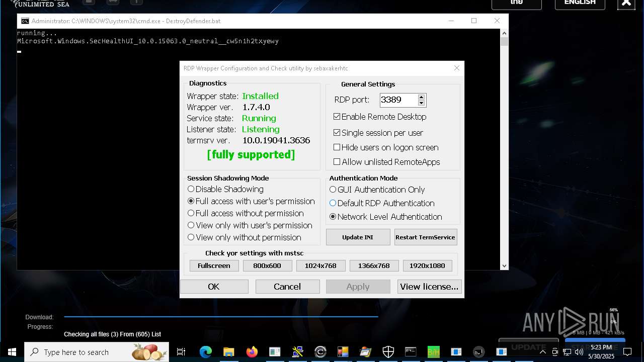Check Allow unlisted RemoteApps

click(x=337, y=162)
